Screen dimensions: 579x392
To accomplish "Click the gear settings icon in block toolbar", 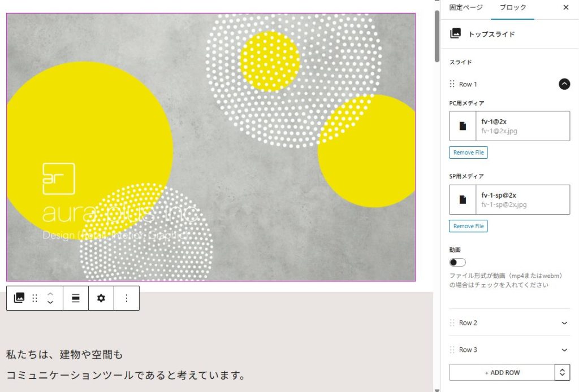I will point(101,298).
